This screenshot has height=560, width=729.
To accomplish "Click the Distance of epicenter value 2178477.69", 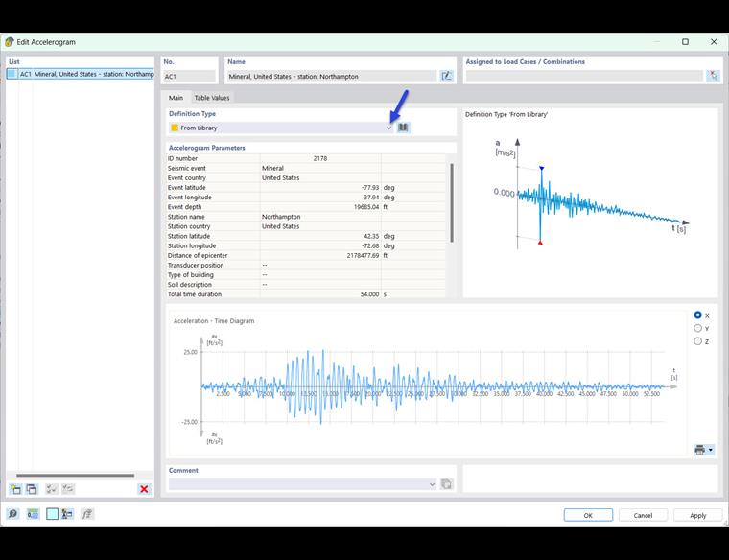I will (364, 256).
